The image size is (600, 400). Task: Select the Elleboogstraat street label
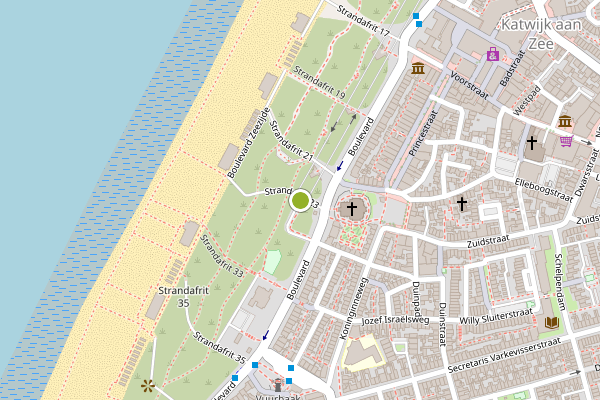[x=544, y=190]
